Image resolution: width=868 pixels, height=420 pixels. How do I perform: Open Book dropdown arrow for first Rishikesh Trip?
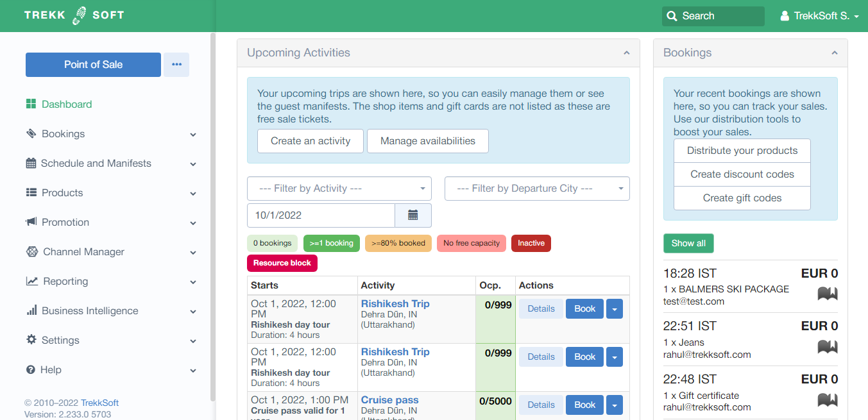coord(615,309)
